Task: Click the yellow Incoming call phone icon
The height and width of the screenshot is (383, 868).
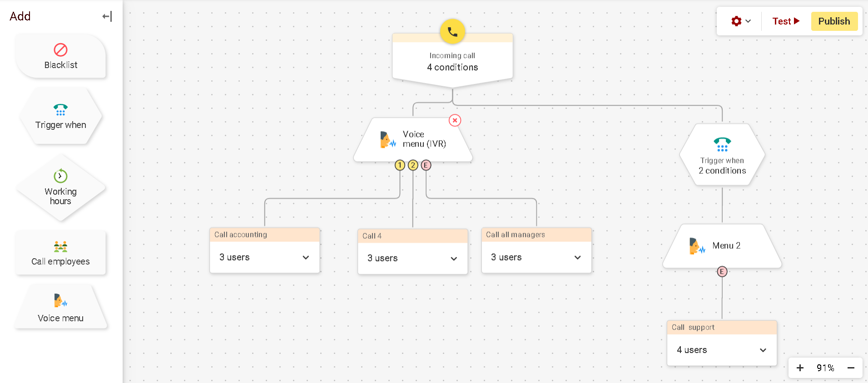Action: pyautogui.click(x=452, y=32)
